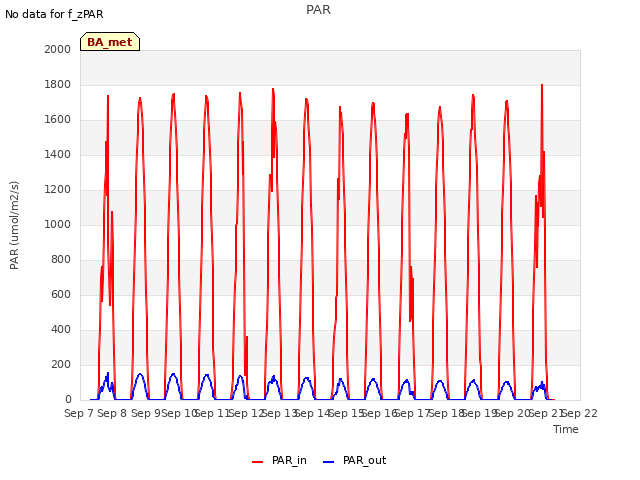
Task: Click the y-axis label 400
Action: tap(61, 329)
